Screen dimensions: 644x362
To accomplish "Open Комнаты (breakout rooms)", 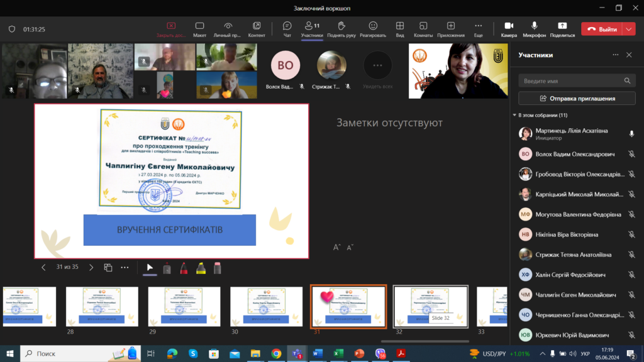I will [x=423, y=28].
